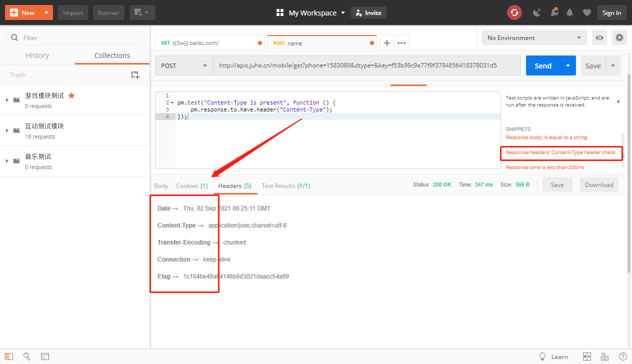Switch to the History tab
This screenshot has width=632, height=364.
tap(37, 55)
